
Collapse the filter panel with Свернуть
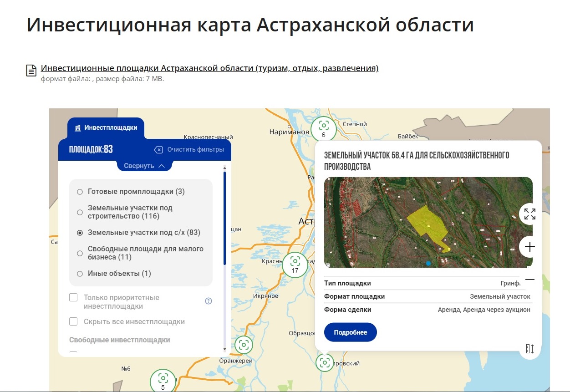[144, 166]
